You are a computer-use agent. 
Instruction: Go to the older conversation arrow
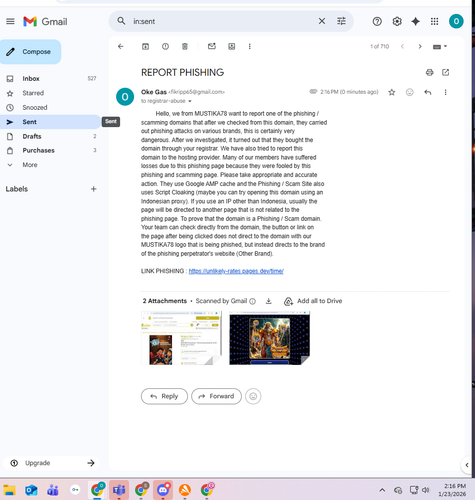click(x=420, y=46)
